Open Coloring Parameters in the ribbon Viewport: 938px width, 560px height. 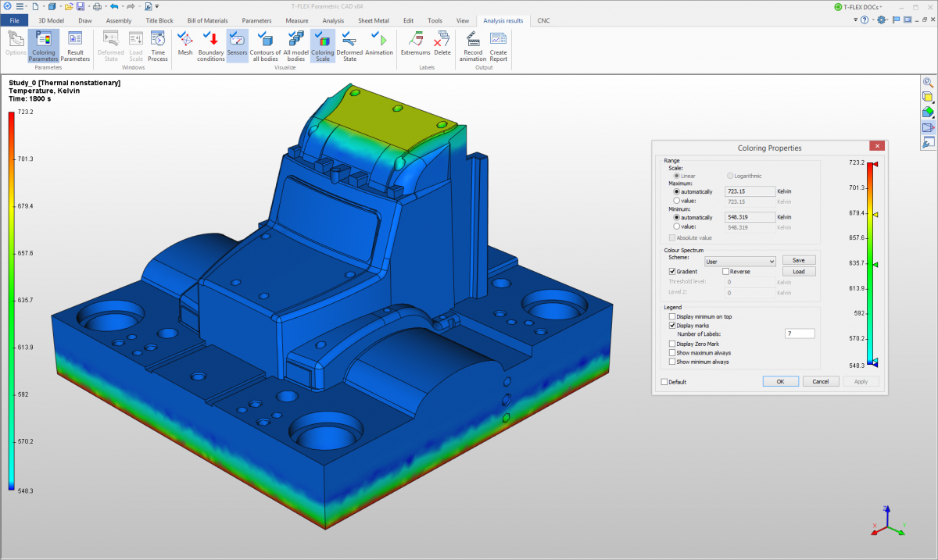(x=43, y=46)
